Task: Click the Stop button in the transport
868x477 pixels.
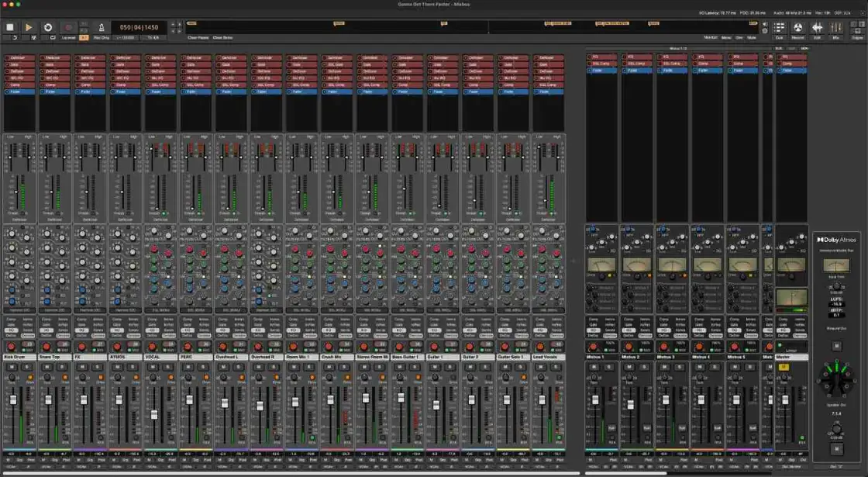Action: [x=9, y=27]
